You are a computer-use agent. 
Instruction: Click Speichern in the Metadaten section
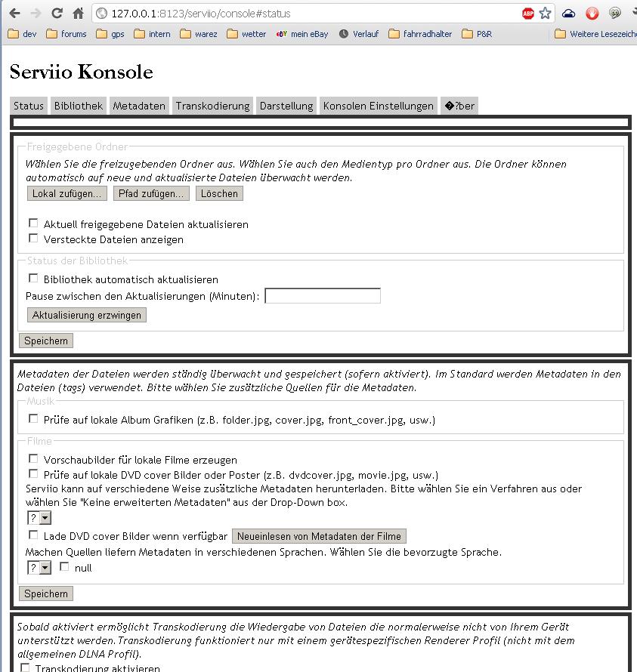[46, 593]
